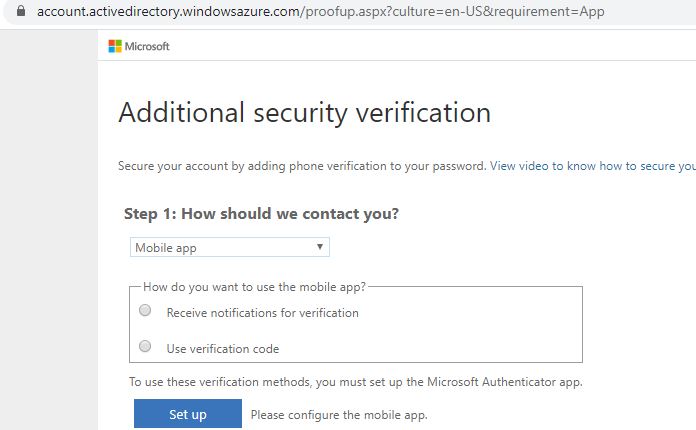Click the Microsoft four-square logo
The width and height of the screenshot is (696, 430).
[x=115, y=46]
